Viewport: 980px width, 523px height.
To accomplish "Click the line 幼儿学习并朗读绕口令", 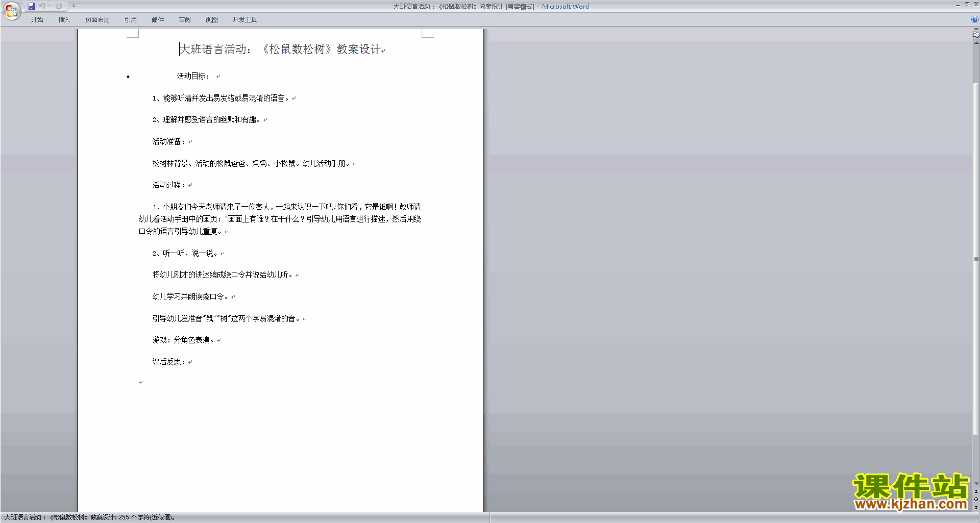I will (191, 296).
